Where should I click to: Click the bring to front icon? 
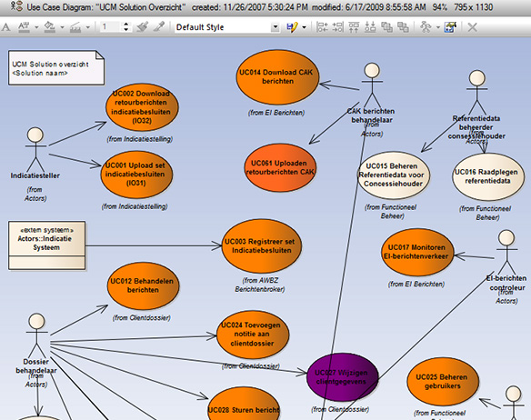[386, 27]
